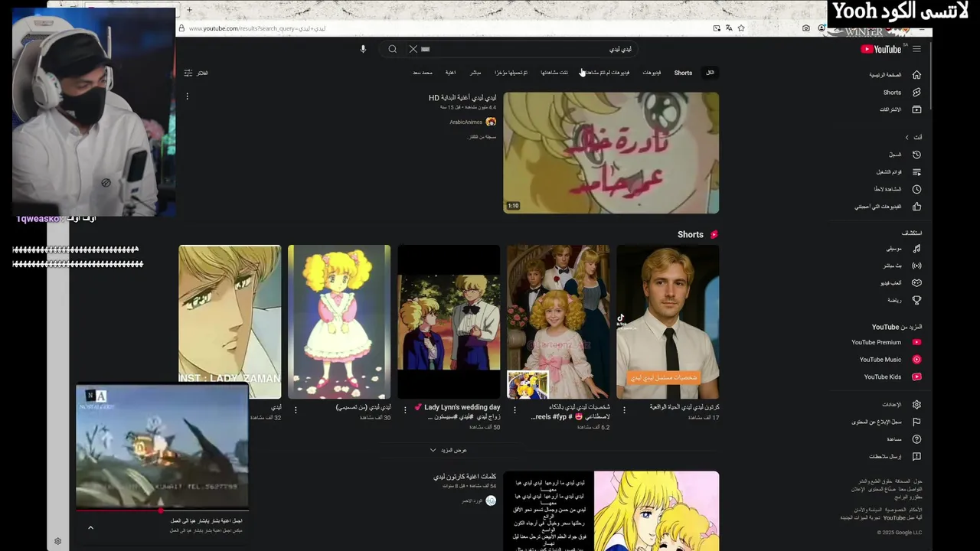Select the 'Shorts' filter chip
The width and height of the screenshot is (980, 551).
(683, 73)
